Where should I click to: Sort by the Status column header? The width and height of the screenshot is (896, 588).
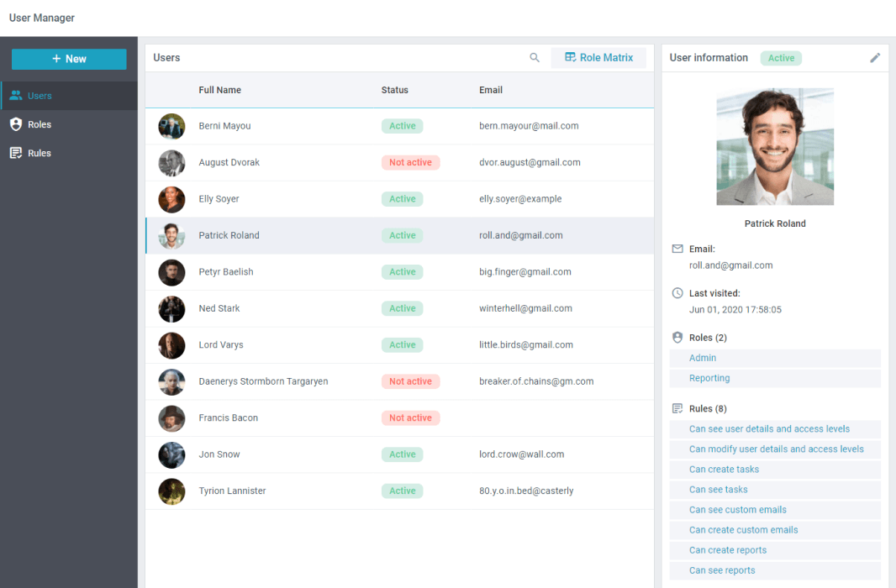click(x=395, y=90)
